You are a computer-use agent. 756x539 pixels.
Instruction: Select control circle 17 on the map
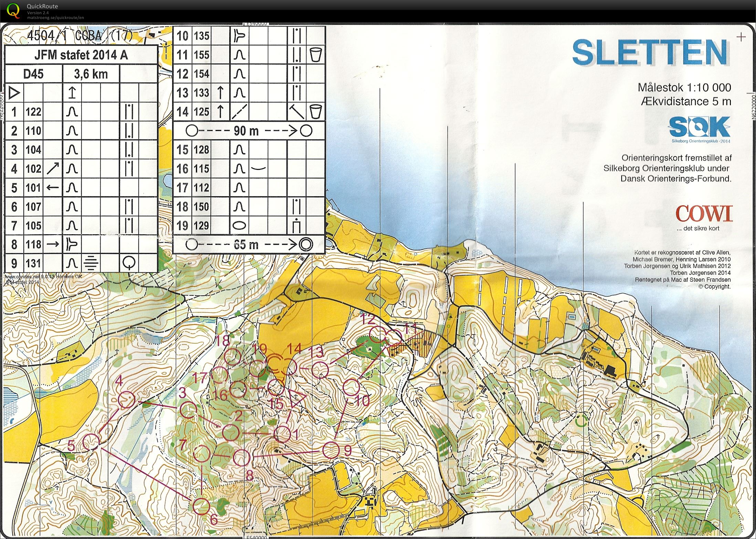[220, 375]
